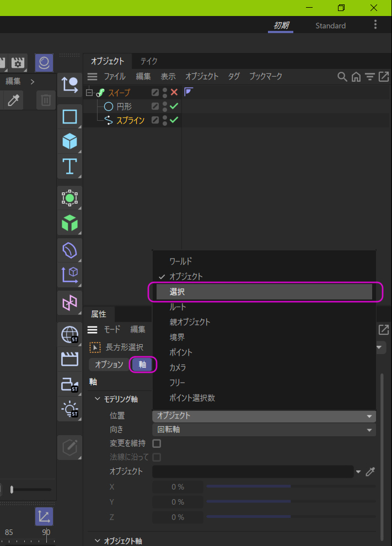Select the rectangle spline tool icon
Image resolution: width=392 pixels, height=546 pixels.
point(69,116)
